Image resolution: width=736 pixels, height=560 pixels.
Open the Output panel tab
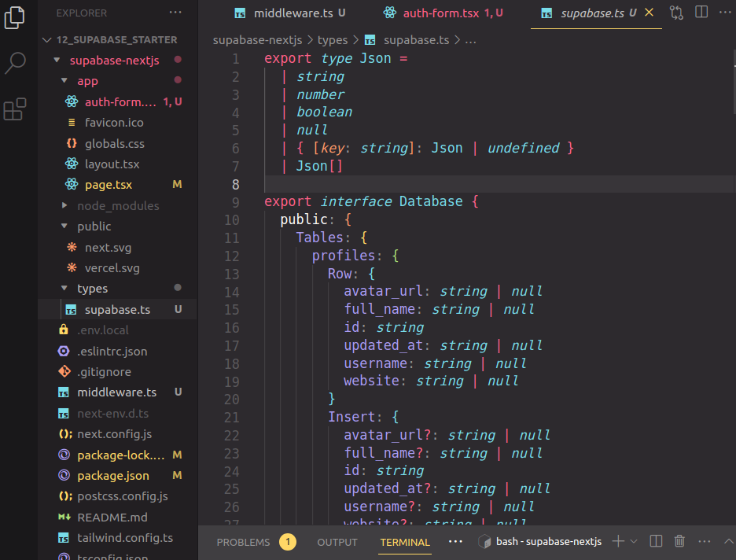pyautogui.click(x=337, y=542)
